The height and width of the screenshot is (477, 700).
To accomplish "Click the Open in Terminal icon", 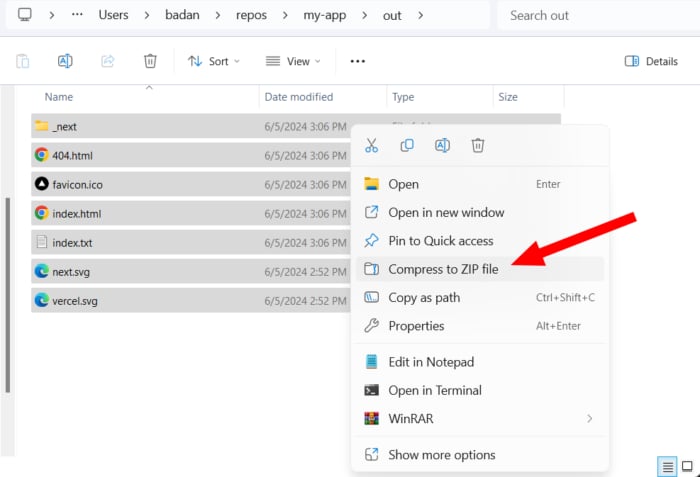I will [371, 390].
